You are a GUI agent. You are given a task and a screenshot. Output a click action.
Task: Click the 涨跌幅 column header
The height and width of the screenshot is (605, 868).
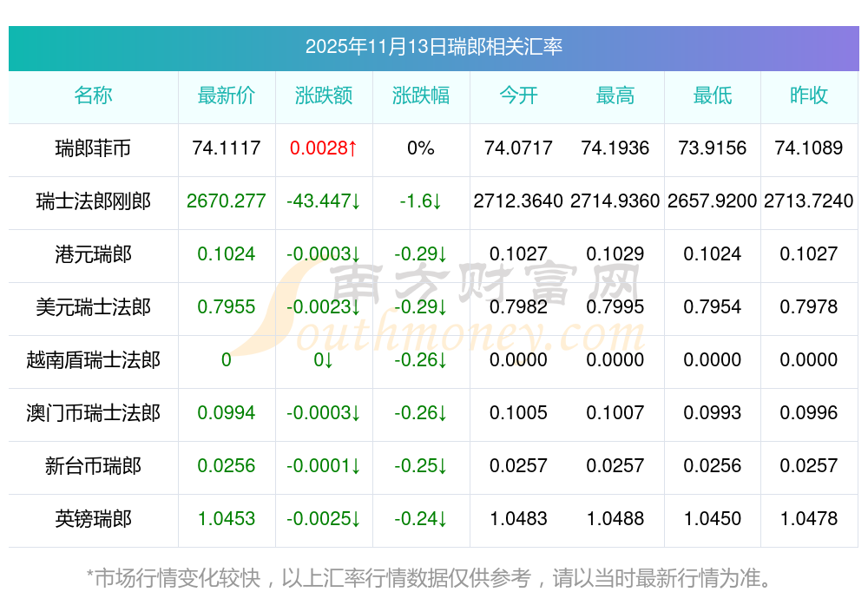pyautogui.click(x=421, y=95)
